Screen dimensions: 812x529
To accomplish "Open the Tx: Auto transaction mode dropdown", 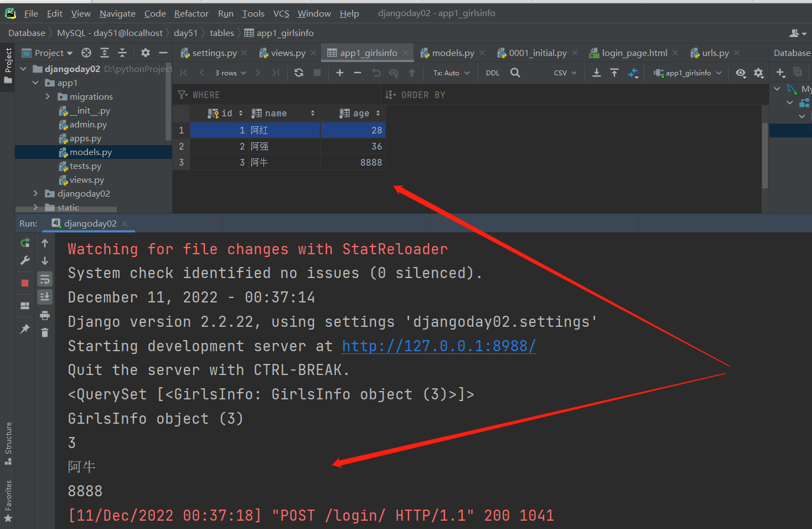I will click(451, 73).
